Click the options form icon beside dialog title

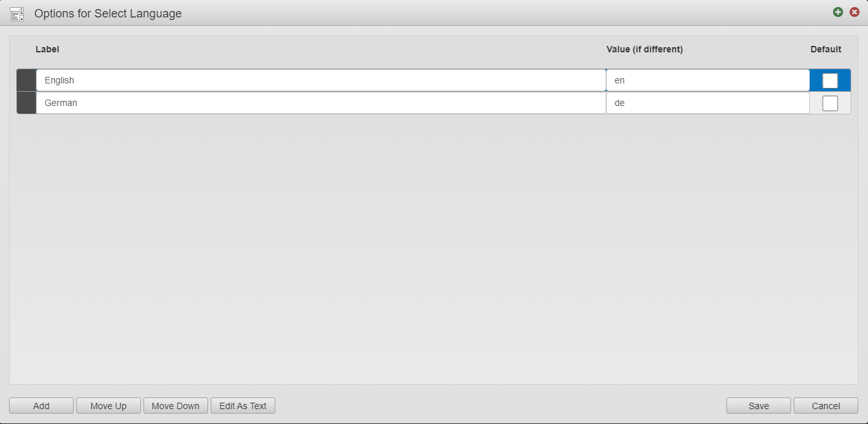tap(17, 13)
